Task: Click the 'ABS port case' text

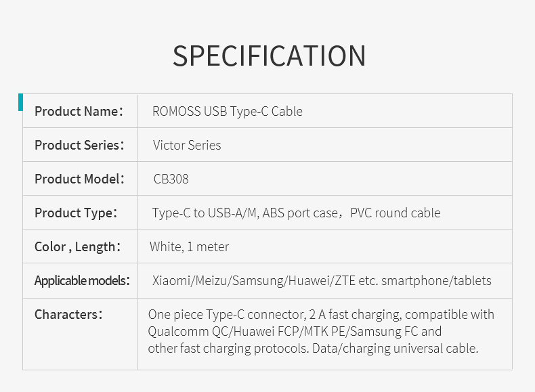Action: (300, 213)
